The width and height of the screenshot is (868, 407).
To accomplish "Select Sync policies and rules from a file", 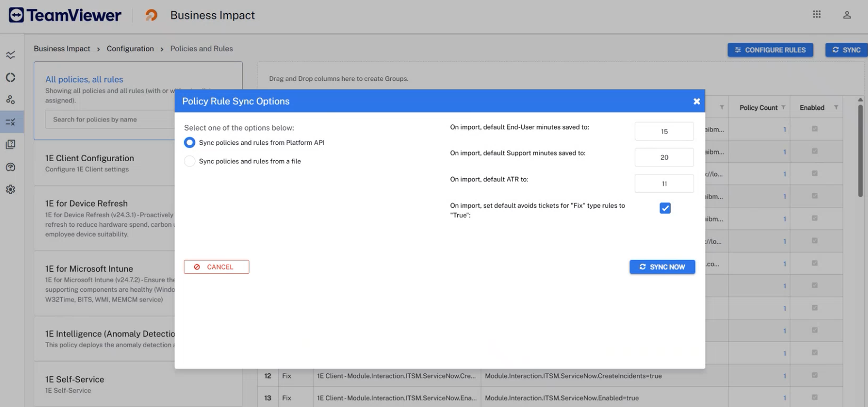I will (190, 161).
